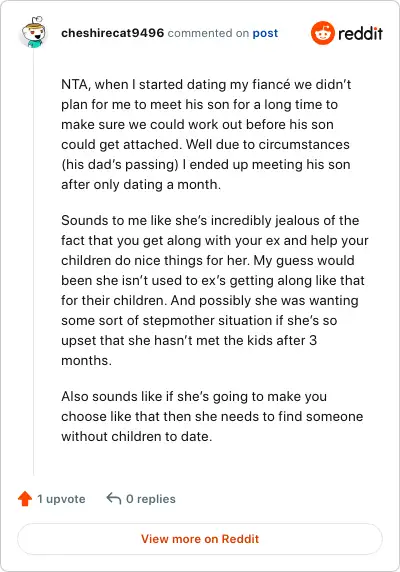
Task: Click the paragraph beginning with "NTA, when"
Action: click(206, 134)
